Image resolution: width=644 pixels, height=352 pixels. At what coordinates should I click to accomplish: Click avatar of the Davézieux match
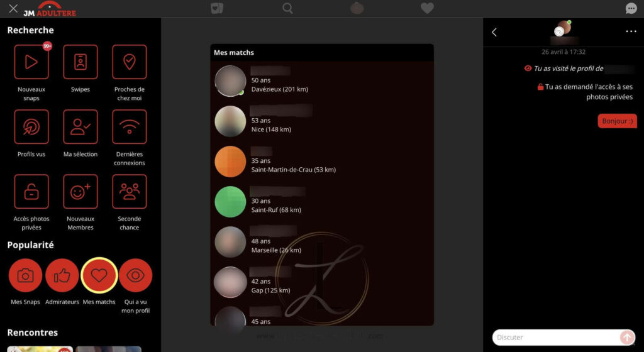pos(230,81)
